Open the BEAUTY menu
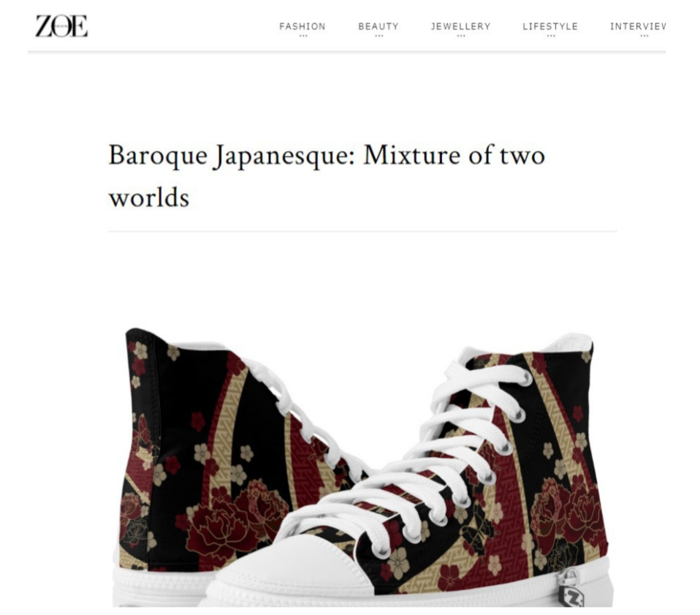 coord(378,26)
